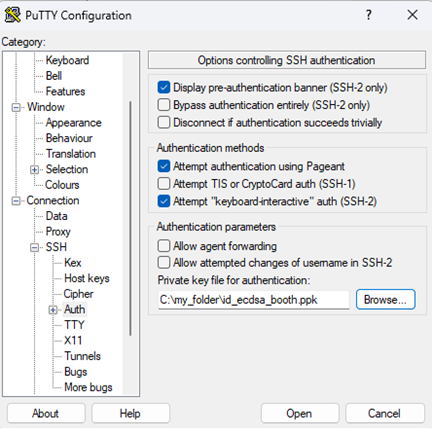Screen dimensions: 432x435
Task: Collapse the SSH tree node
Action: (34, 248)
